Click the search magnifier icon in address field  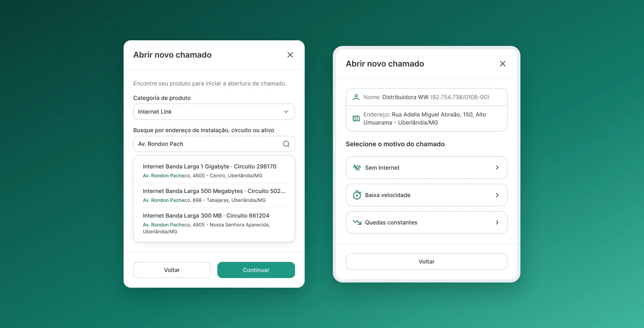pyautogui.click(x=286, y=144)
